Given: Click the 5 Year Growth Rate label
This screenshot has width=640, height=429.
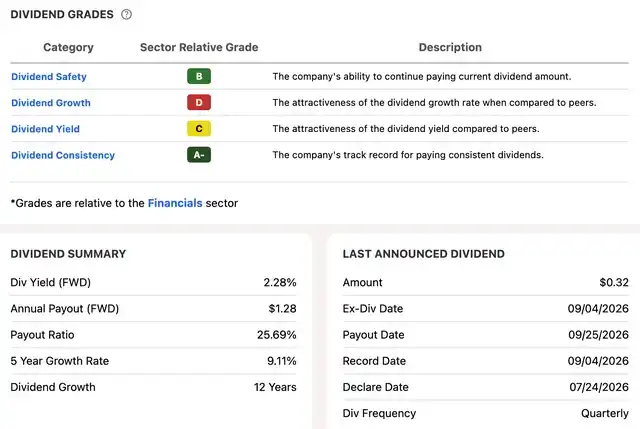Looking at the screenshot, I should pos(60,361).
